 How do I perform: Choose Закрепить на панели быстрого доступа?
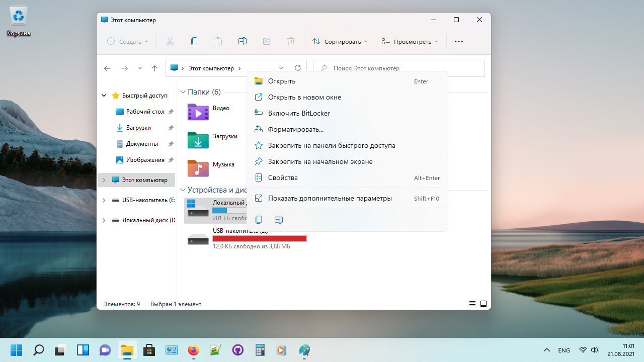(x=347, y=145)
